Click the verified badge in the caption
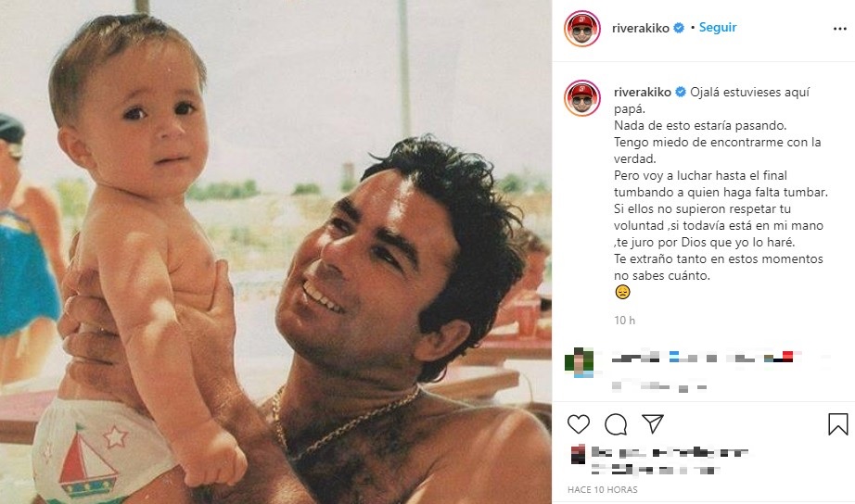The width and height of the screenshot is (855, 504). (681, 92)
